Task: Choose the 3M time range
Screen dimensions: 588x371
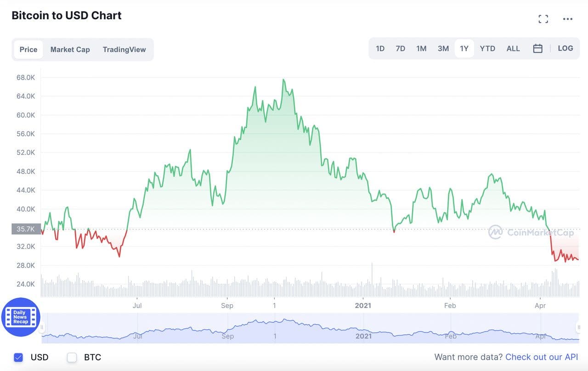Action: [443, 48]
